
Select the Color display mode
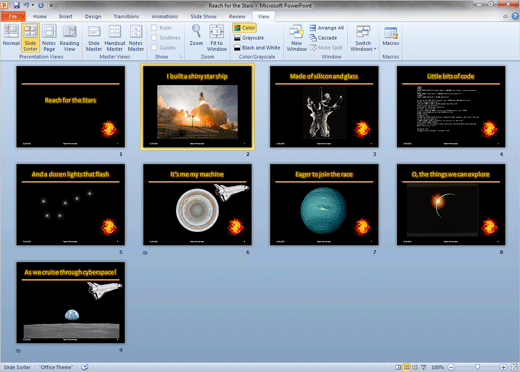point(245,28)
